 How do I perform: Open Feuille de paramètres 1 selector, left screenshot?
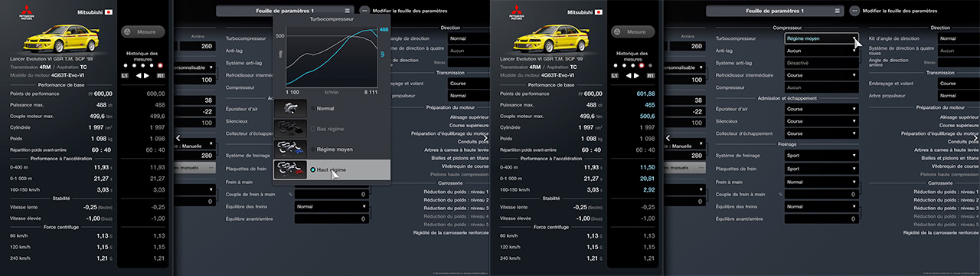coord(285,11)
